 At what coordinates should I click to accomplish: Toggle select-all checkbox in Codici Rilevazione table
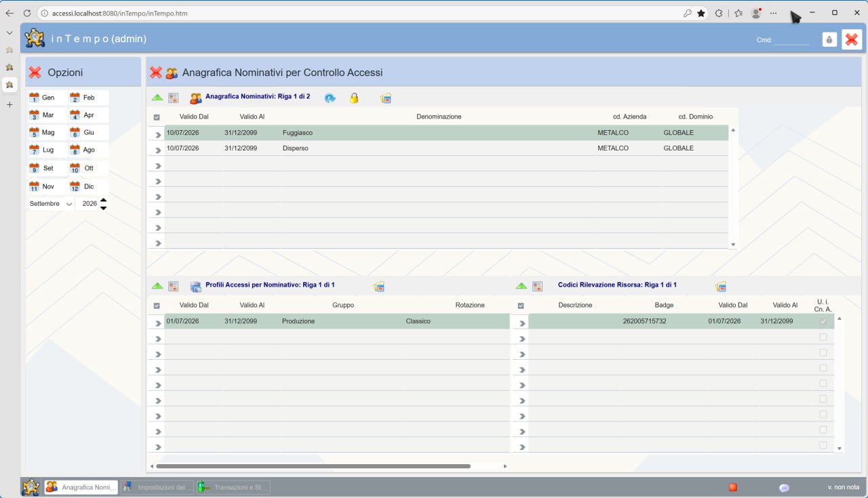pos(521,306)
